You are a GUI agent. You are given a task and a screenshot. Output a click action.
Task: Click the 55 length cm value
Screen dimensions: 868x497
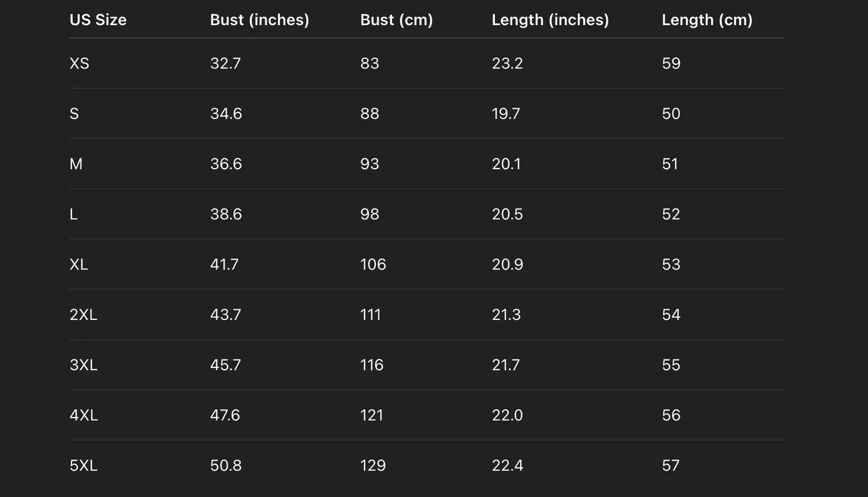(x=671, y=365)
